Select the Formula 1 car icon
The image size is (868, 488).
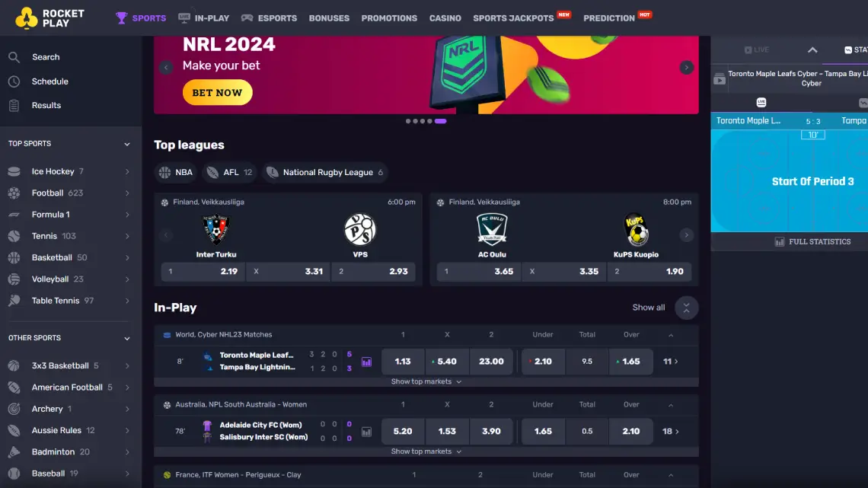(x=14, y=215)
